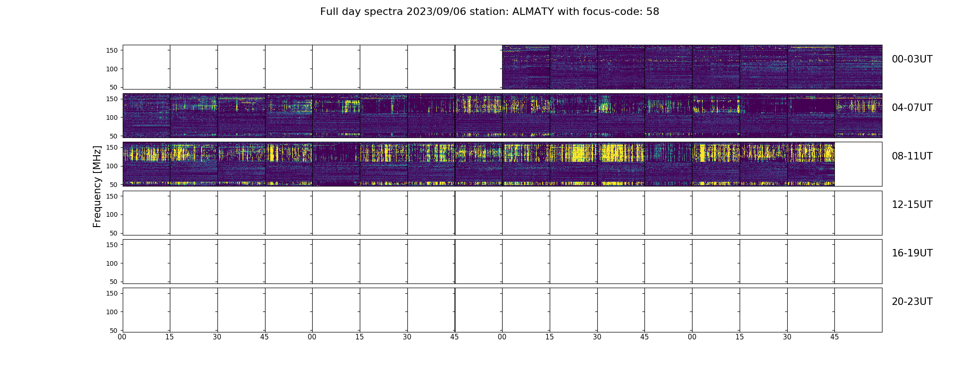Screen dimensions: 980x373
Task: Open the 05:45-06:00 spectrogram panel in 04-07UT row
Action: pyautogui.click(x=478, y=116)
